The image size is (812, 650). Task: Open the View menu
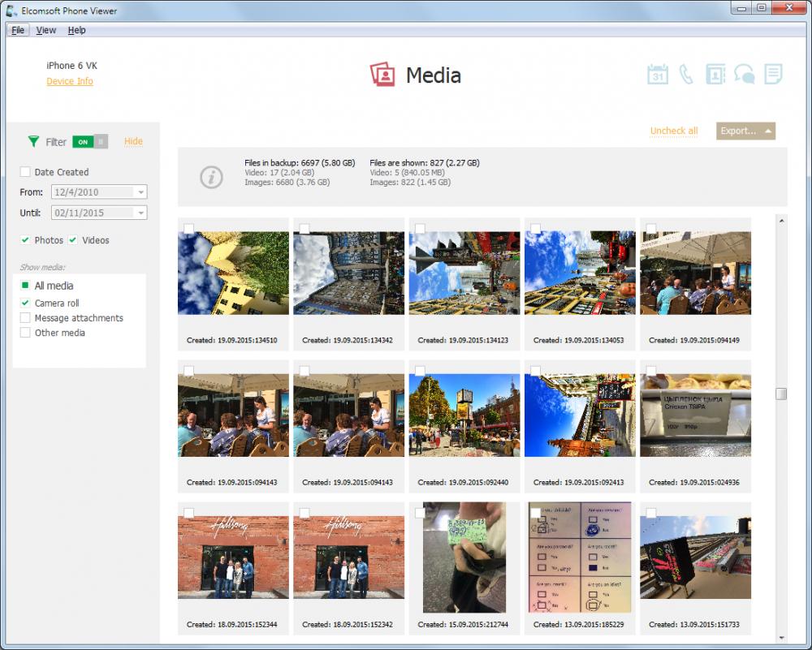point(45,30)
